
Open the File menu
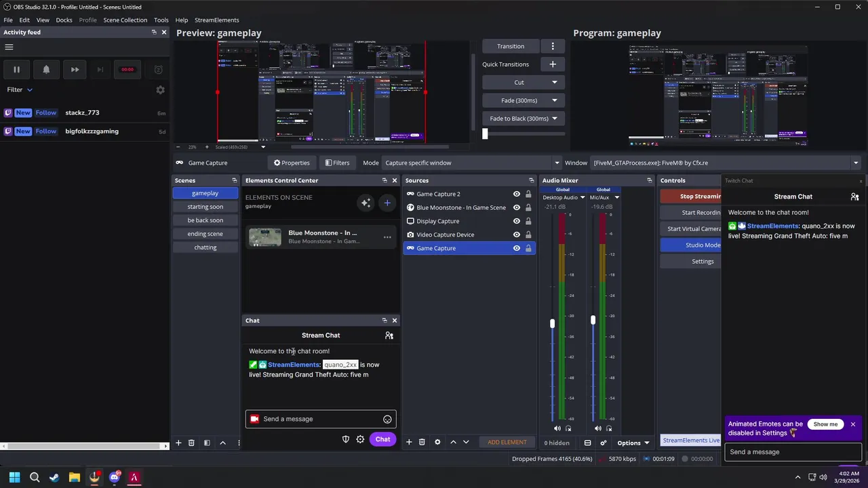click(8, 20)
